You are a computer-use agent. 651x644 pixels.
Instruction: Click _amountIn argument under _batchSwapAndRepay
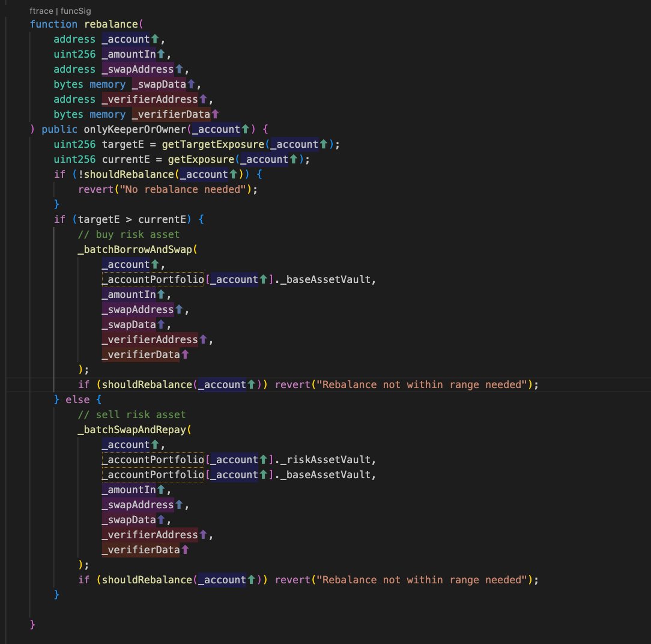coord(129,490)
